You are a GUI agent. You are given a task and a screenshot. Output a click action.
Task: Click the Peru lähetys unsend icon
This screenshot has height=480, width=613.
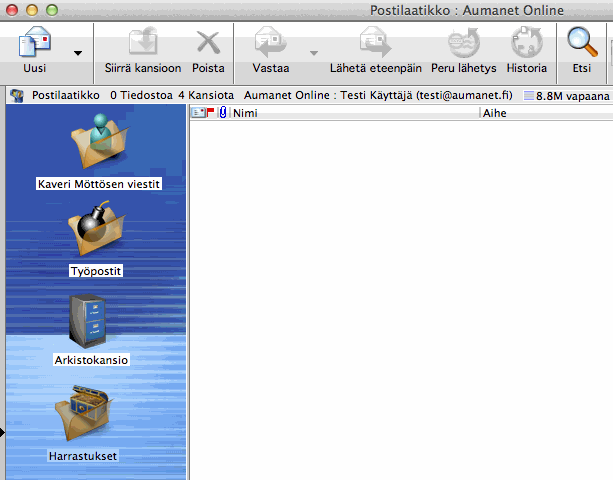[x=462, y=45]
